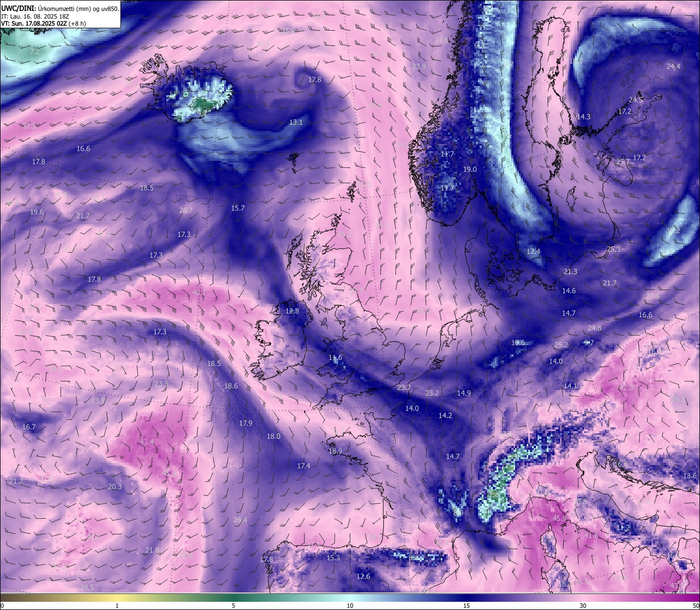
Task: Click the 43.4 value on the map
Action: 147,442
